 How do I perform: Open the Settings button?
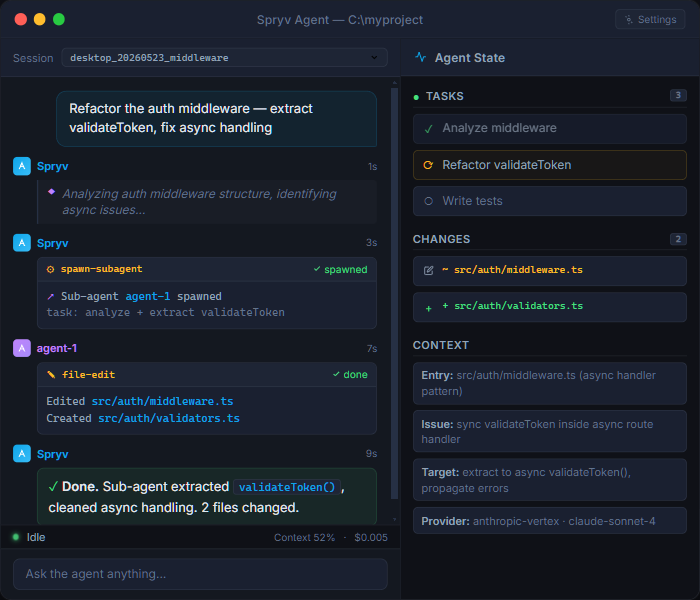point(650,20)
